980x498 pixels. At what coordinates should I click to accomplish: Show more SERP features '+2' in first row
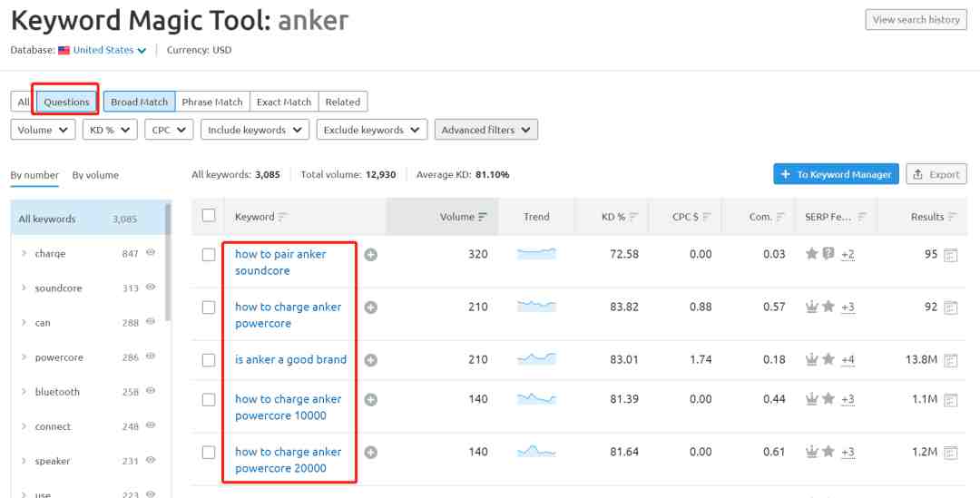[848, 254]
